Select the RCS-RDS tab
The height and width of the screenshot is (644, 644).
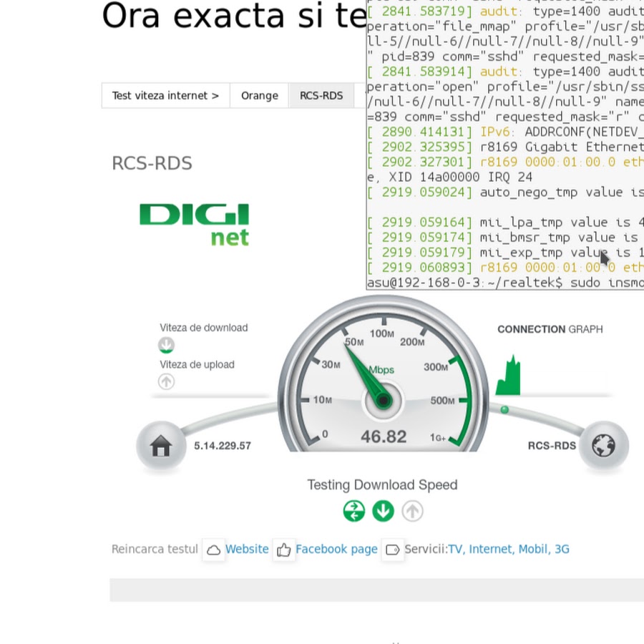coord(321,95)
